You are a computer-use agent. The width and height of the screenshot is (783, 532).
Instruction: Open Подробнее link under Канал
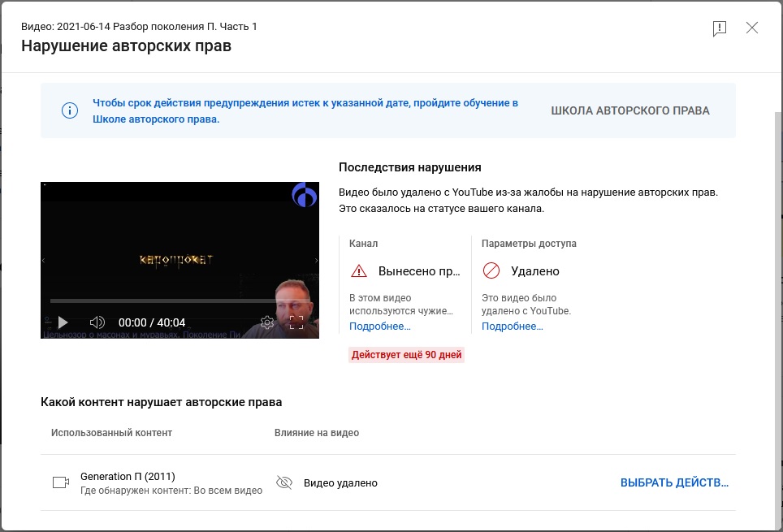click(x=380, y=327)
